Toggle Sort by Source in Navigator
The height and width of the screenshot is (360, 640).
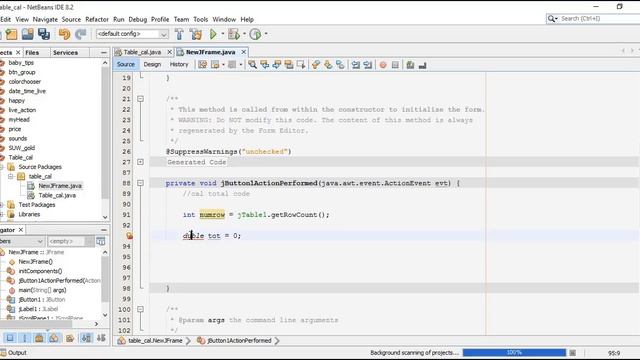[x=101, y=338]
